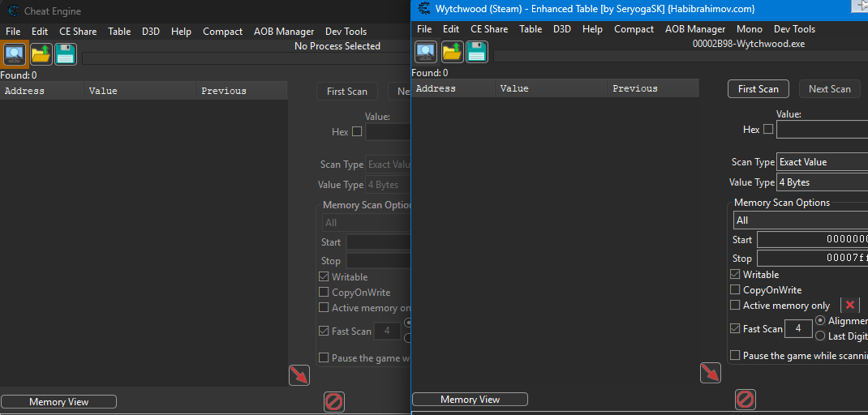Click Address column header in Wytchwood window

point(453,88)
